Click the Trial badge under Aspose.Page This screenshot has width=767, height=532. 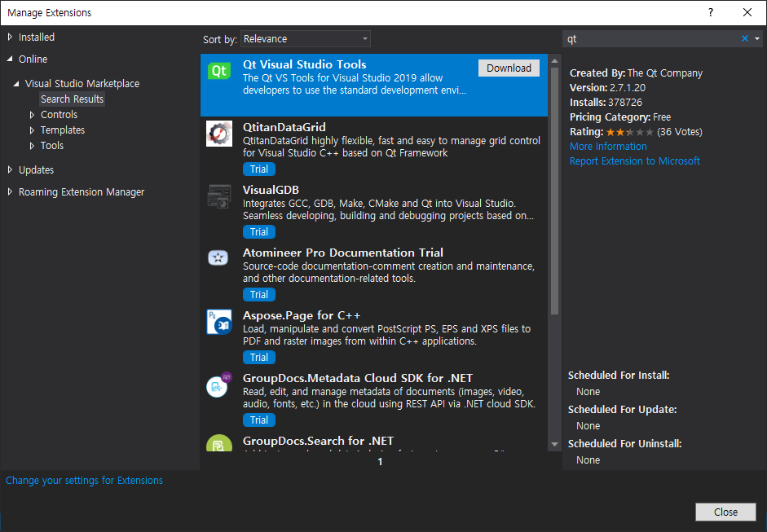[259, 358]
